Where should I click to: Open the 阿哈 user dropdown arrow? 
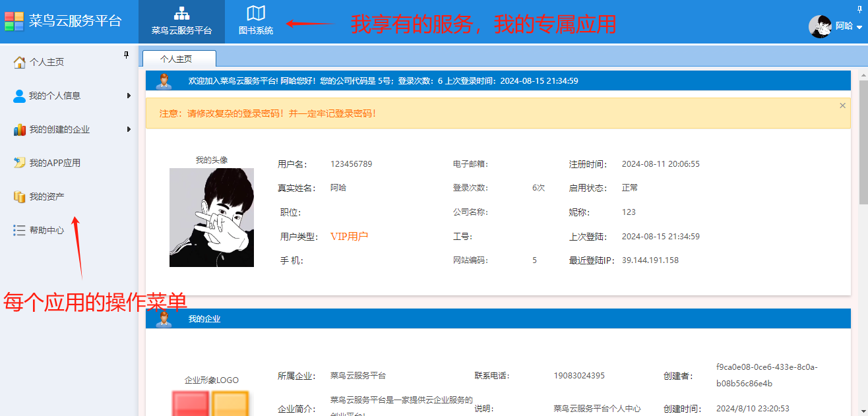(859, 27)
